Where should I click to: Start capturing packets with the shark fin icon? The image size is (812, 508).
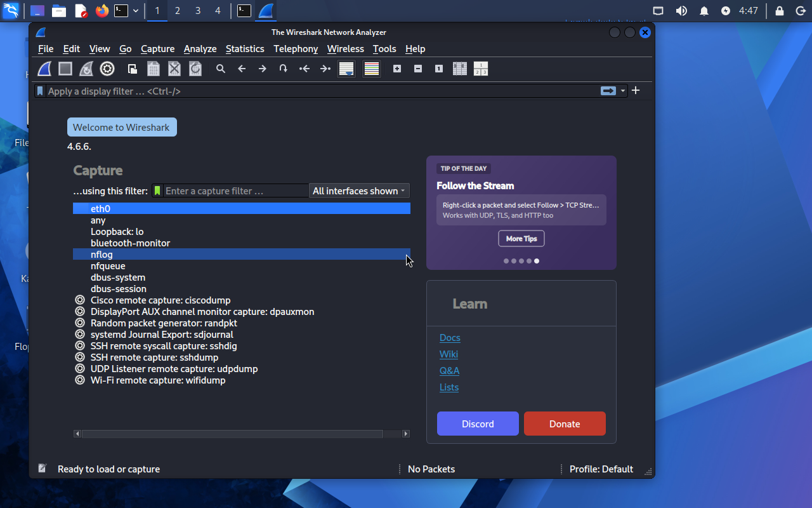click(x=44, y=69)
